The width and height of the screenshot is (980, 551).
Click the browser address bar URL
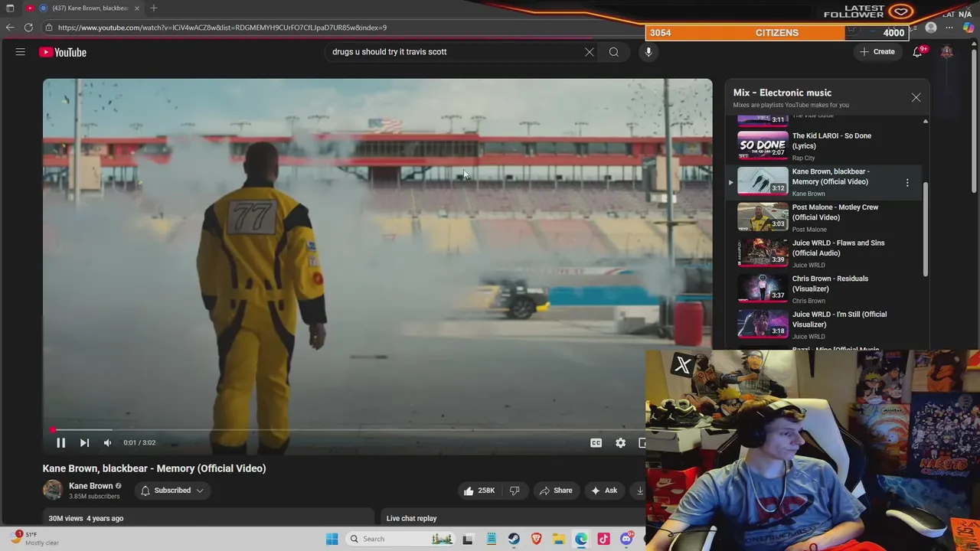point(222,28)
